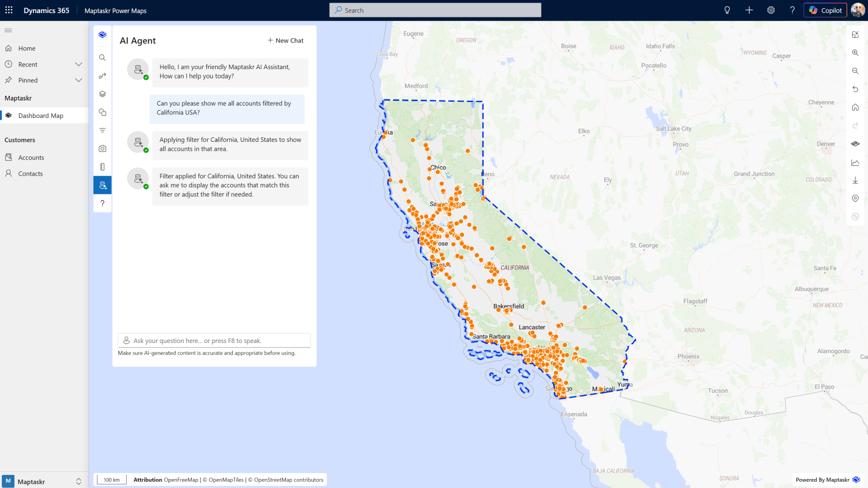Zoom out on the map
Viewport: 868px width, 488px height.
[855, 71]
